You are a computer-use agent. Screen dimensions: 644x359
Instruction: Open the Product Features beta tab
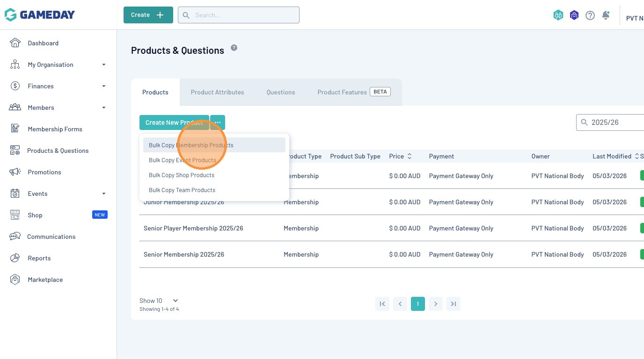(354, 92)
